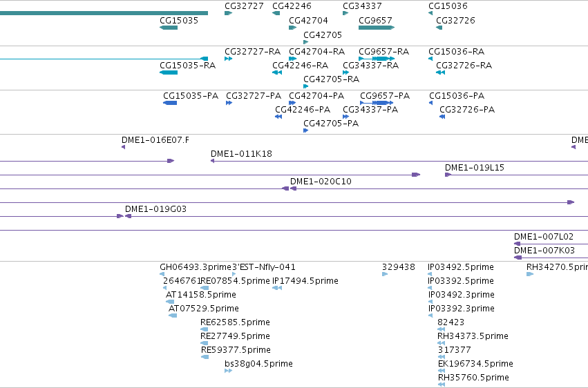The height and width of the screenshot is (388, 588).
Task: Select the RE62585.5prime EST label
Action: tap(235, 322)
